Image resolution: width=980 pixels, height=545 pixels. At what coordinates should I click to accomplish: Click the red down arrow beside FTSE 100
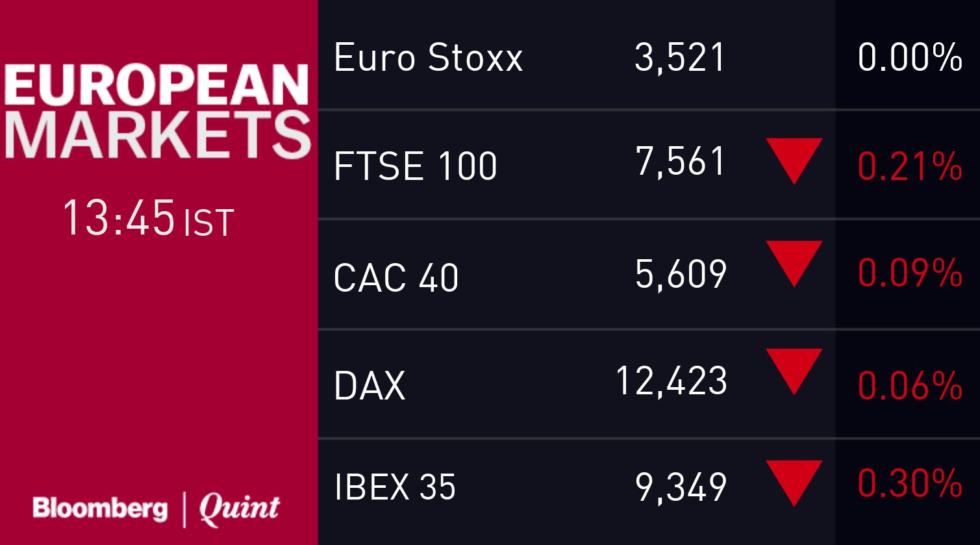[794, 158]
